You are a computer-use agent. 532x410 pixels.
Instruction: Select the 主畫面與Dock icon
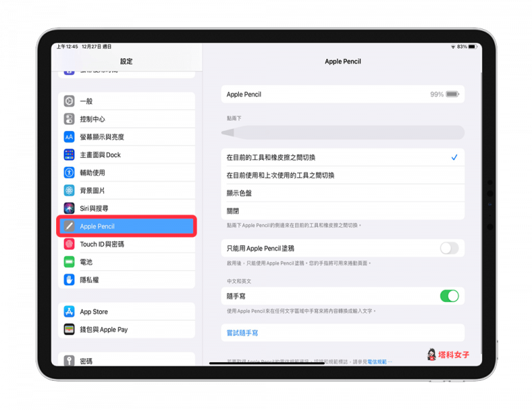point(69,155)
